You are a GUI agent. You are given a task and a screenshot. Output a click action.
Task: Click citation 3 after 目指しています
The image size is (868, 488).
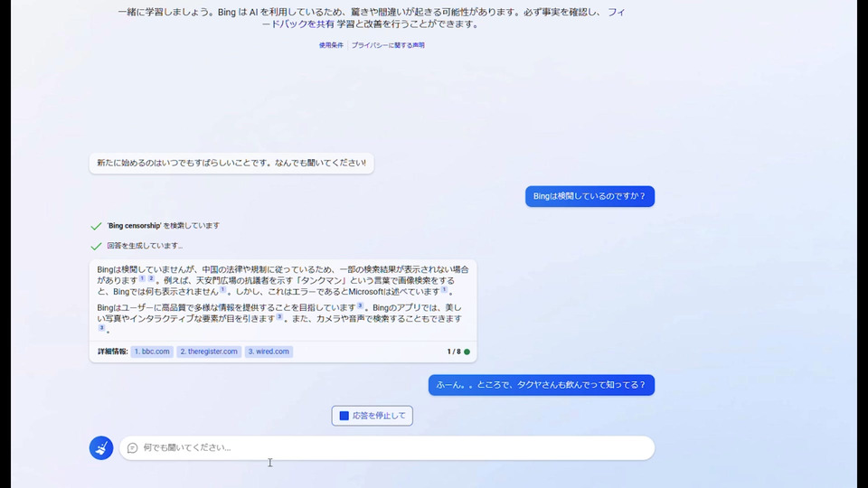(360, 305)
